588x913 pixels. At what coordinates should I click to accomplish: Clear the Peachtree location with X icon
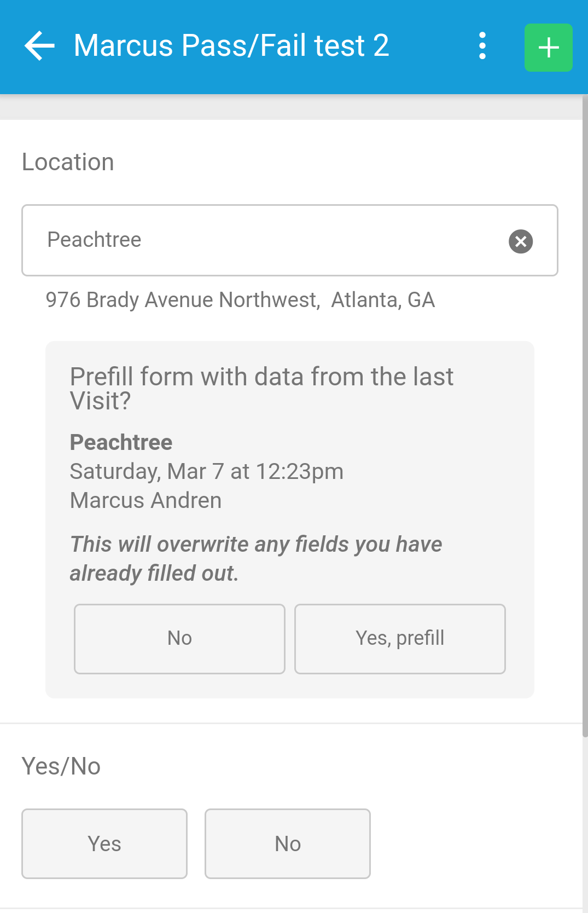[x=521, y=241]
